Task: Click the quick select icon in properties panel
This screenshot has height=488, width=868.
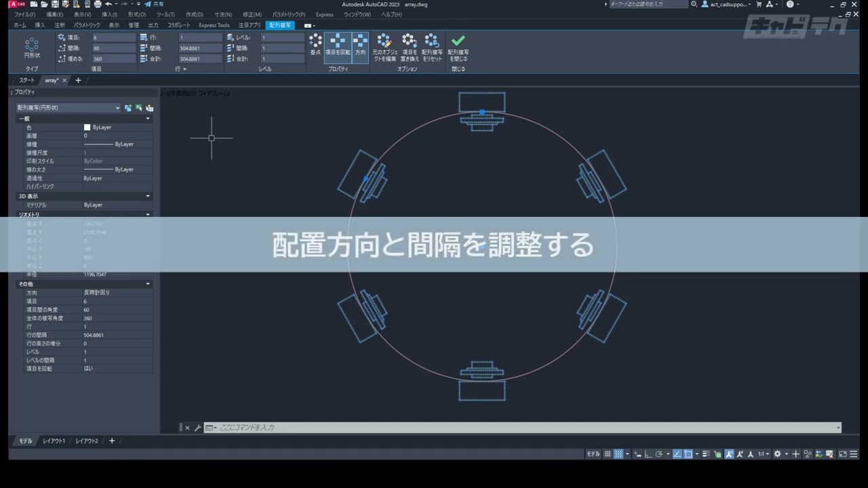Action: pos(149,107)
